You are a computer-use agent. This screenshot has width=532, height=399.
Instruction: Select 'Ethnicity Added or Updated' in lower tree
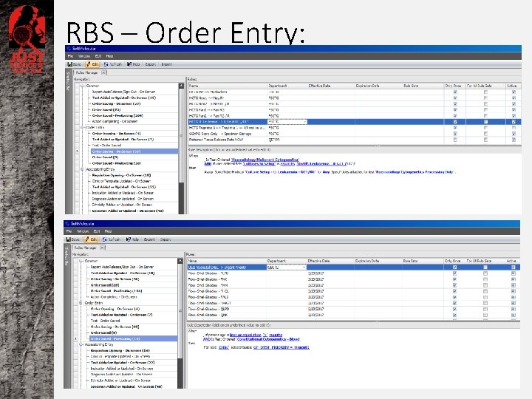pos(120,381)
